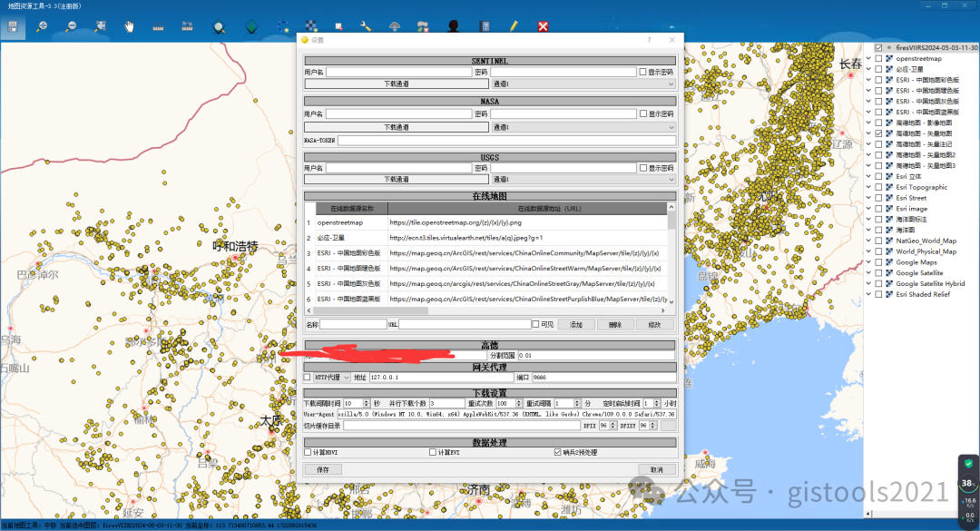Screen dimensions: 980x531
Task: Click the user silhouette icon
Action: [x=454, y=27]
